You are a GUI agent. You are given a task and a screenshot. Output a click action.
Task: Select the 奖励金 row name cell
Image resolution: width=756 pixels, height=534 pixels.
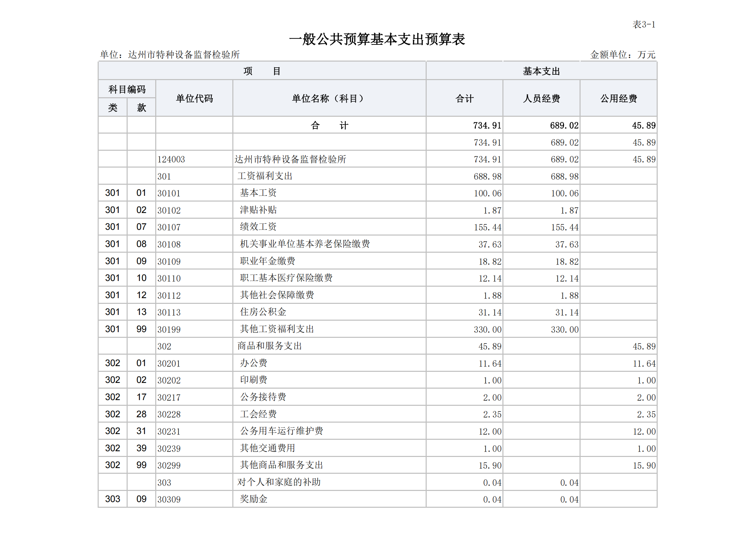tap(253, 499)
